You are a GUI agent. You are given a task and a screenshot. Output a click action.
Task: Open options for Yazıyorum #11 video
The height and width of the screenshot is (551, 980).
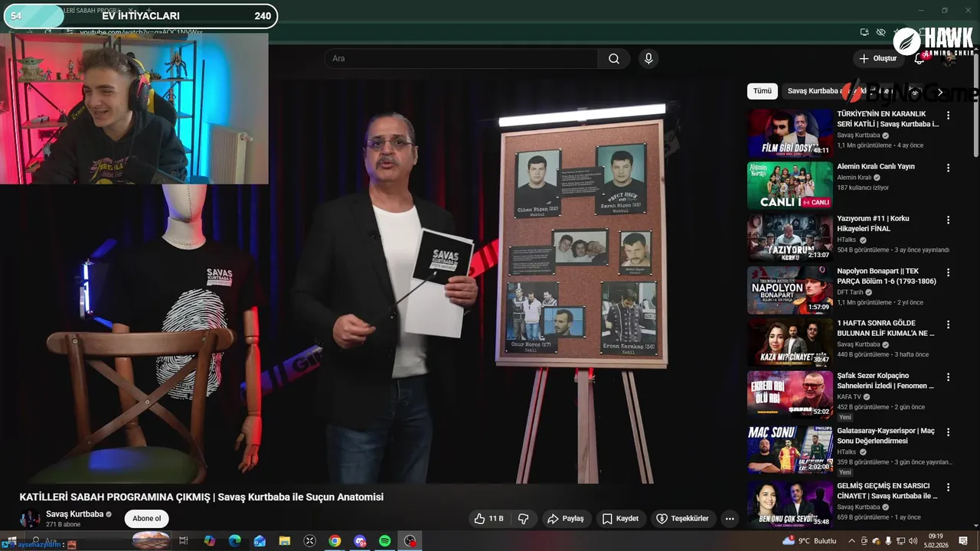[948, 220]
